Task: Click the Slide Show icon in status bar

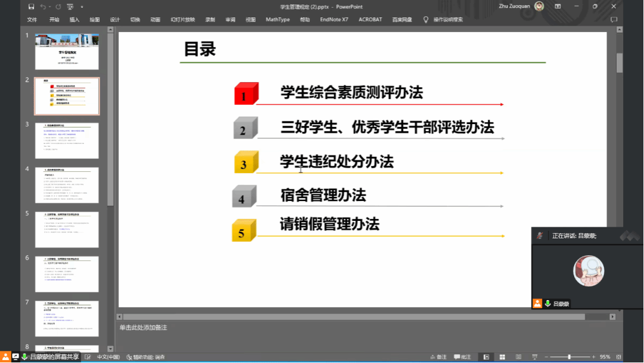Action: 534,357
